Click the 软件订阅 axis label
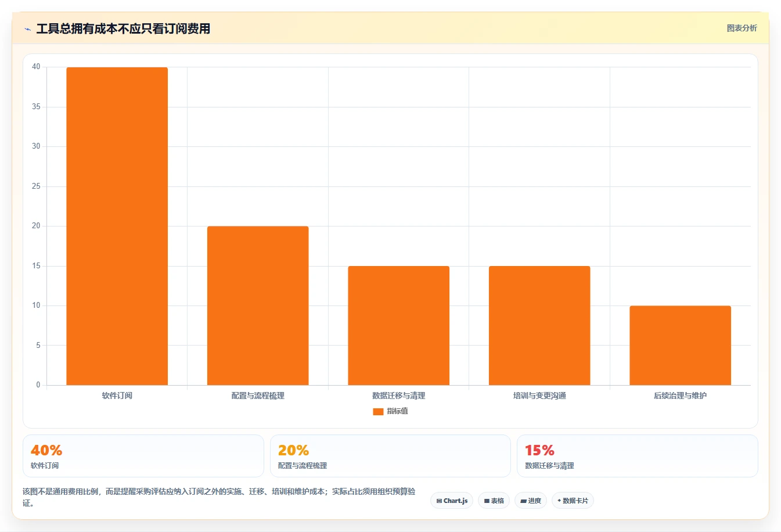The image size is (781, 532). [x=117, y=396]
